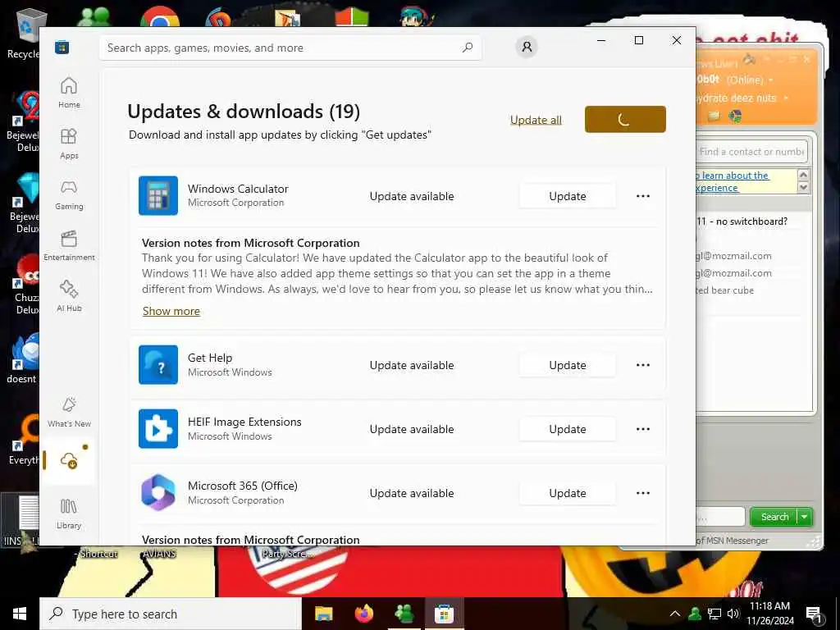Click the Windows Calculator app icon
This screenshot has height=630, width=840.
158,195
